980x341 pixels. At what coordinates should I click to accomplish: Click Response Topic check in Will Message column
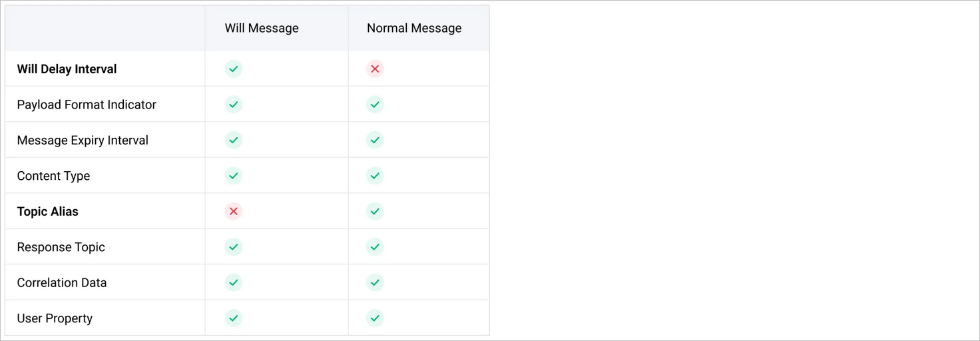[233, 247]
